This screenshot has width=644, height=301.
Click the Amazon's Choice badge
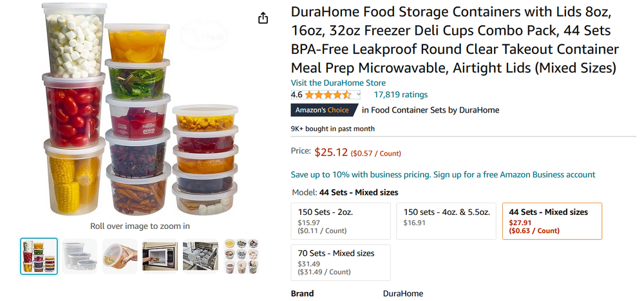click(322, 110)
